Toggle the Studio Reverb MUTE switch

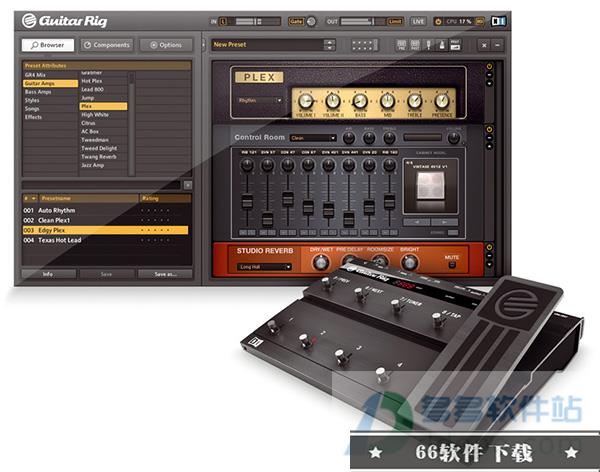click(x=452, y=264)
